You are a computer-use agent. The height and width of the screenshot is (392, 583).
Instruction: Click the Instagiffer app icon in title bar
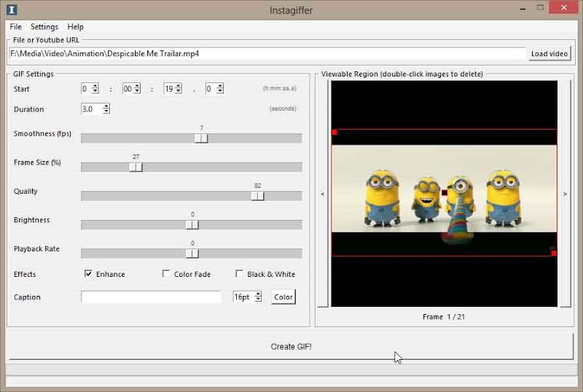point(12,9)
